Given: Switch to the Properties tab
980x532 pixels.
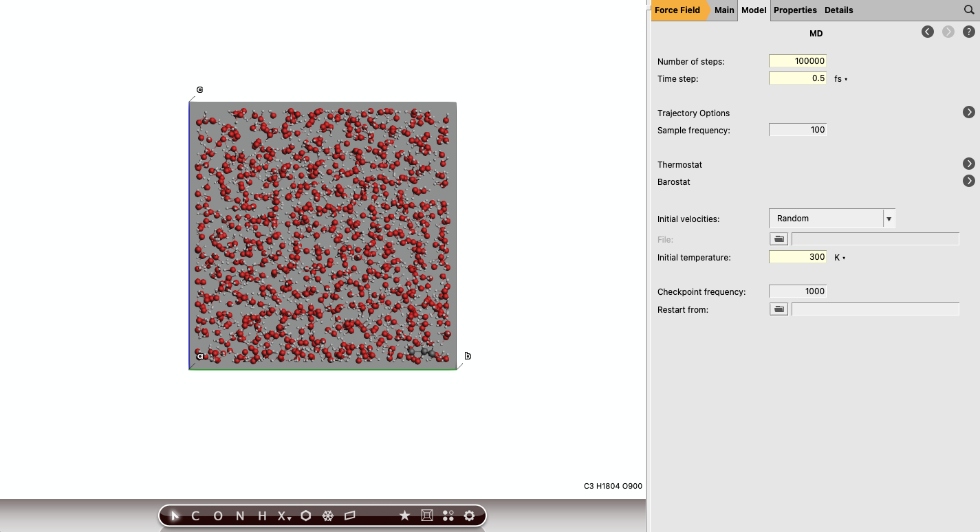Looking at the screenshot, I should 795,10.
